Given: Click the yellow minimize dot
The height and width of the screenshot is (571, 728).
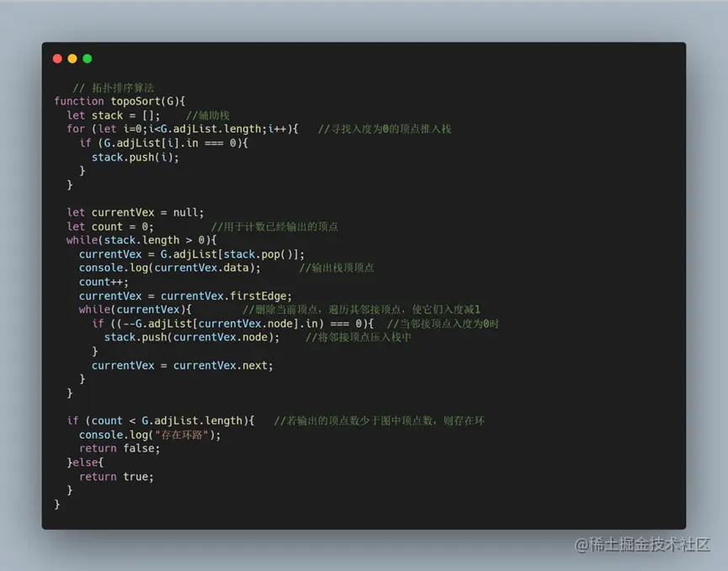Looking at the screenshot, I should tap(72, 59).
